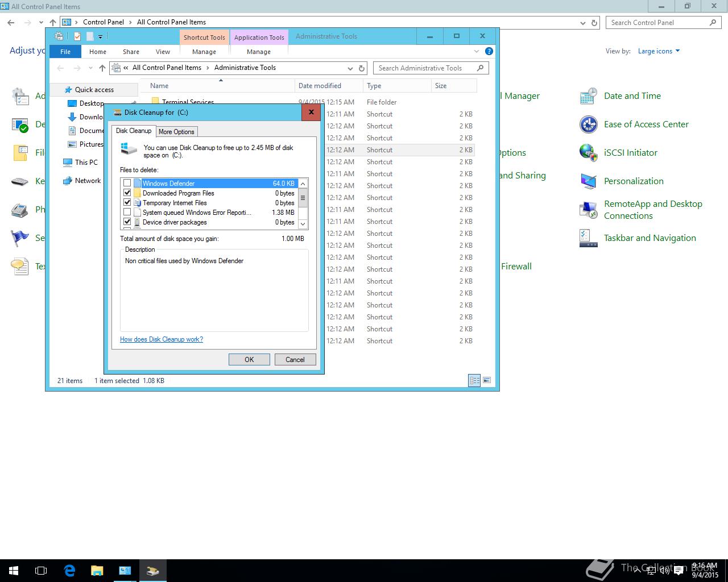Expand the Explorer ribbon chevron

pyautogui.click(x=477, y=51)
